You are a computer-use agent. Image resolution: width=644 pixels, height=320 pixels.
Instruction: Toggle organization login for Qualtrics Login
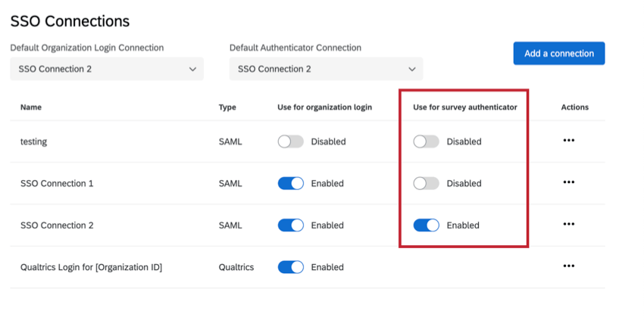(290, 267)
